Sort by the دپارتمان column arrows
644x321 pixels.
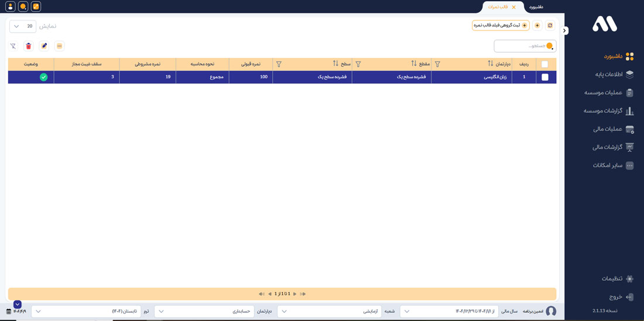click(491, 64)
